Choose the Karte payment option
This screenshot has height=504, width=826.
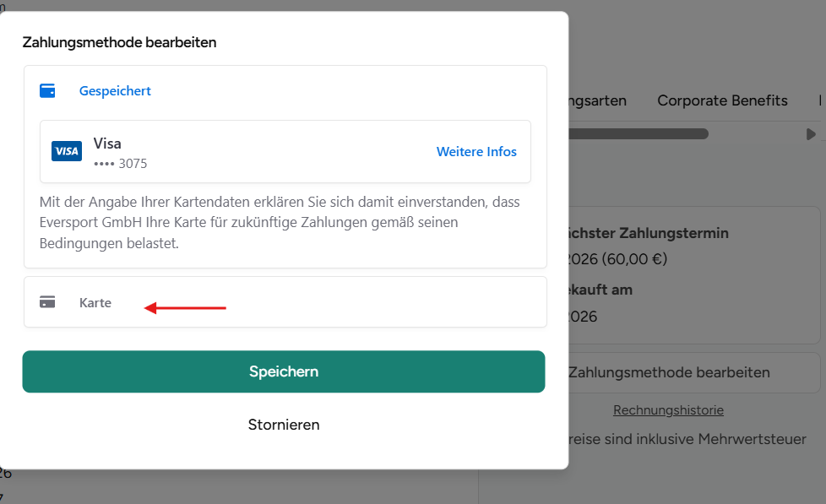click(x=95, y=303)
